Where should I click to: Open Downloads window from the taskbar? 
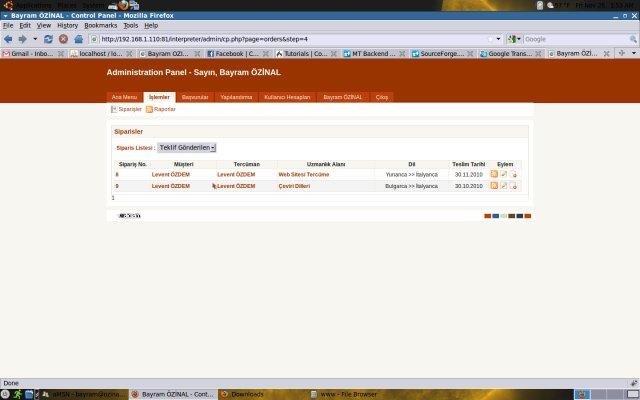click(262, 394)
